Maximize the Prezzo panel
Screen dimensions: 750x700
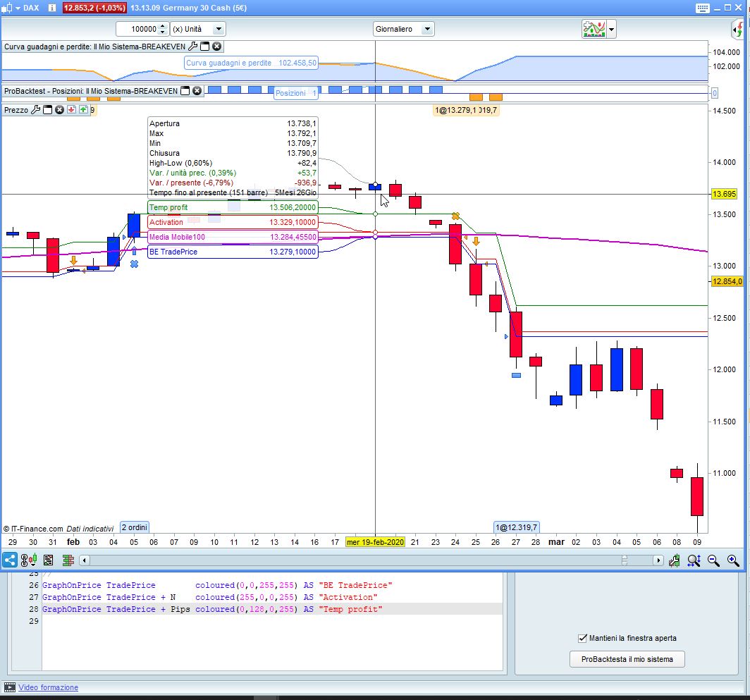coord(47,110)
